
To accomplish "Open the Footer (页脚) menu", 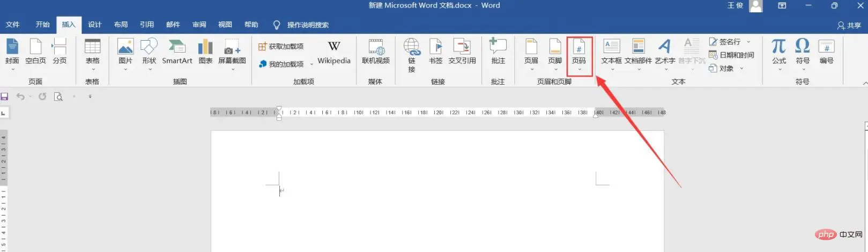I will click(x=555, y=54).
